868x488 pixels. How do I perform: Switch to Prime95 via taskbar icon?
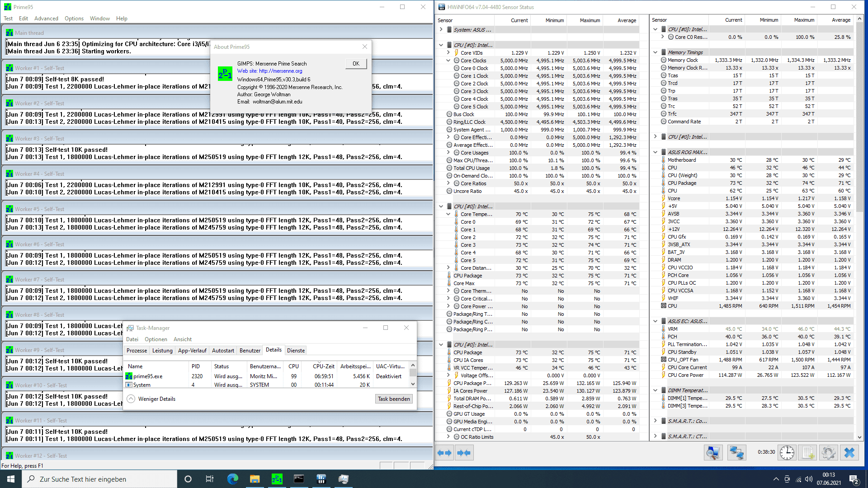point(277,479)
